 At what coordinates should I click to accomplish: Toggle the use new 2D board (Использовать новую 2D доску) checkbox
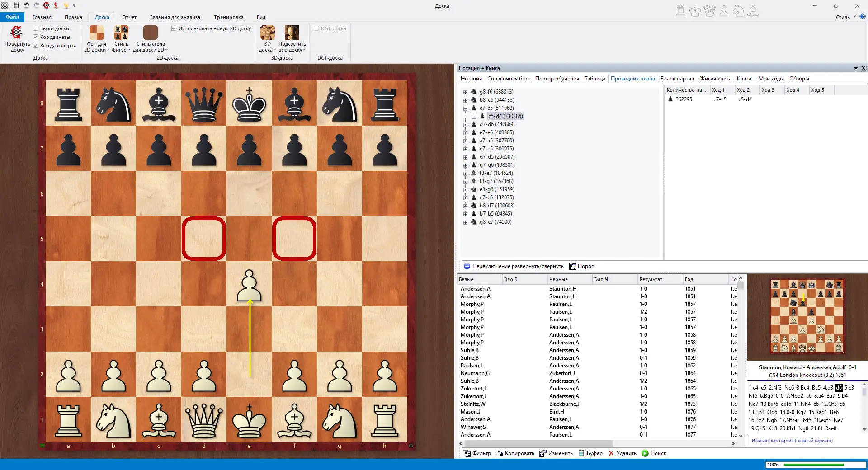tap(174, 28)
